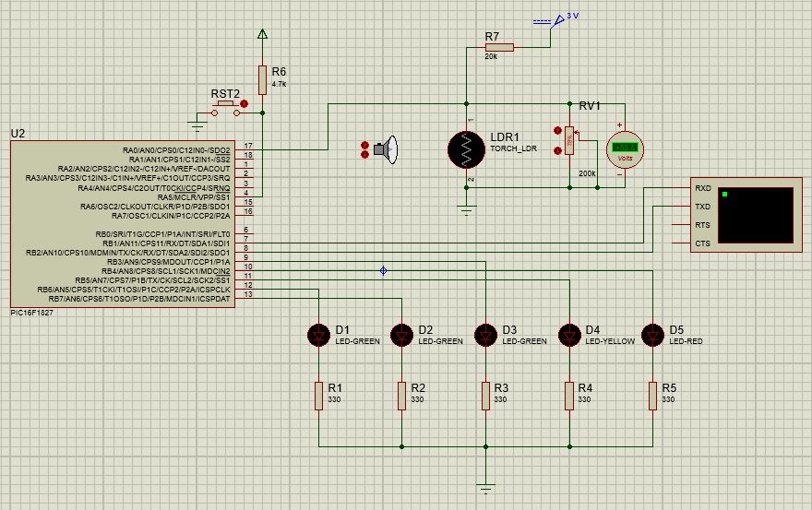Click the RST2 push button switch

[x=225, y=108]
